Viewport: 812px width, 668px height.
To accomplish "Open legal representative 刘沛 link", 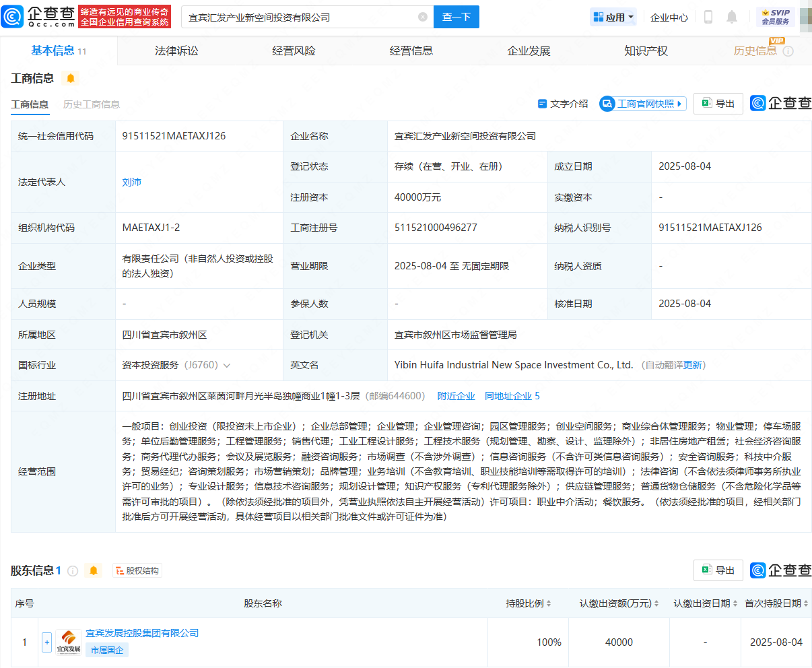I will (132, 182).
